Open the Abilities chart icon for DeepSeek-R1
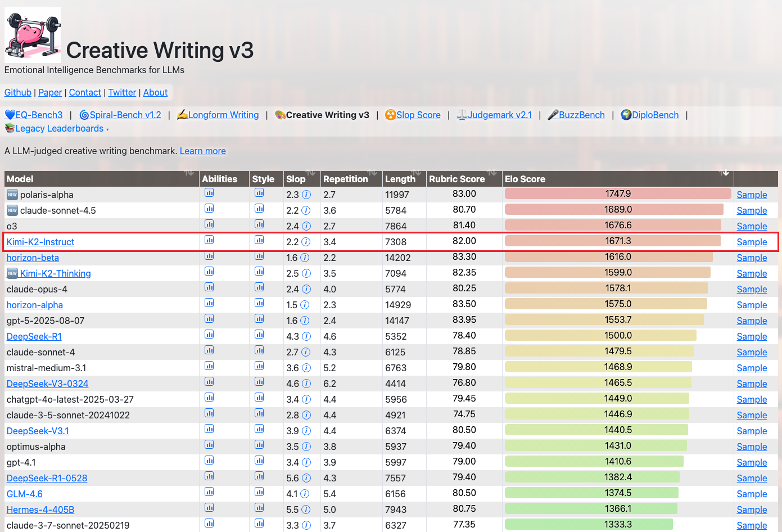Image resolution: width=782 pixels, height=532 pixels. (209, 335)
